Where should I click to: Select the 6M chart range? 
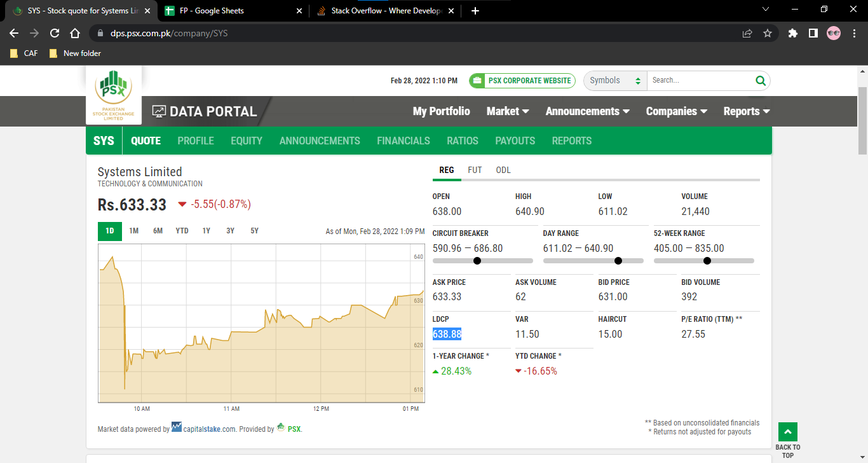pos(158,231)
